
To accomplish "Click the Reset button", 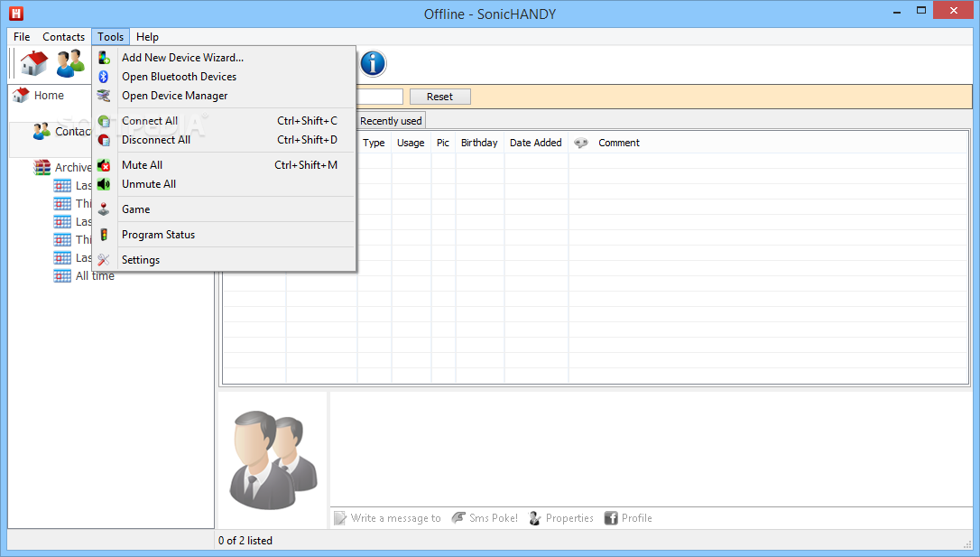I will pyautogui.click(x=440, y=97).
